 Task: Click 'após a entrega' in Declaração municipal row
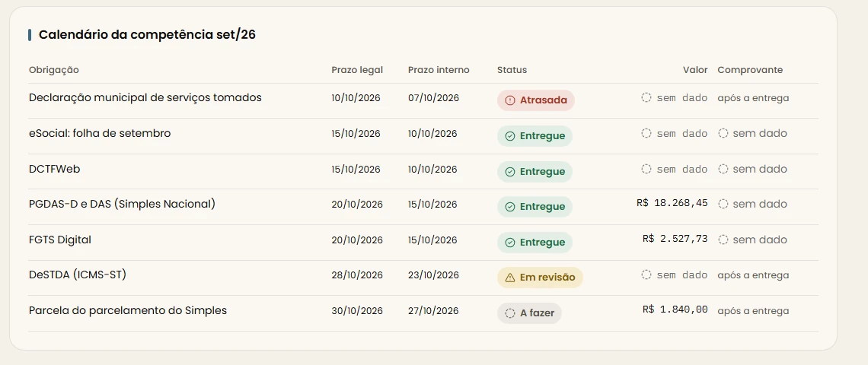754,98
